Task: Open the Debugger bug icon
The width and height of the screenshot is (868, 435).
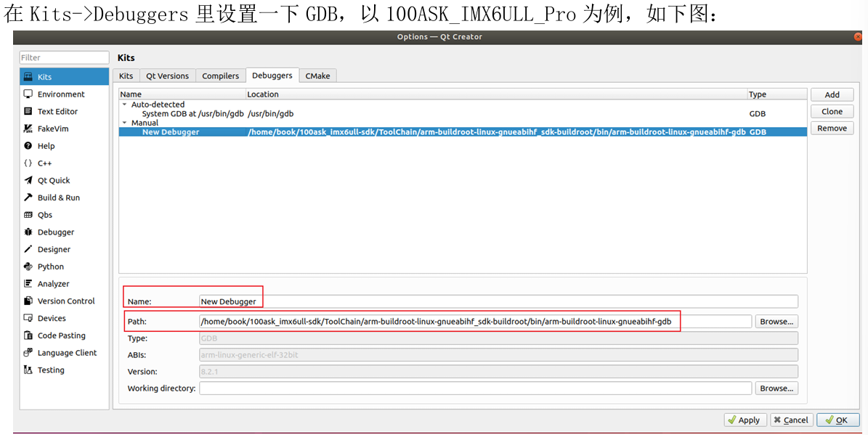Action: tap(28, 232)
